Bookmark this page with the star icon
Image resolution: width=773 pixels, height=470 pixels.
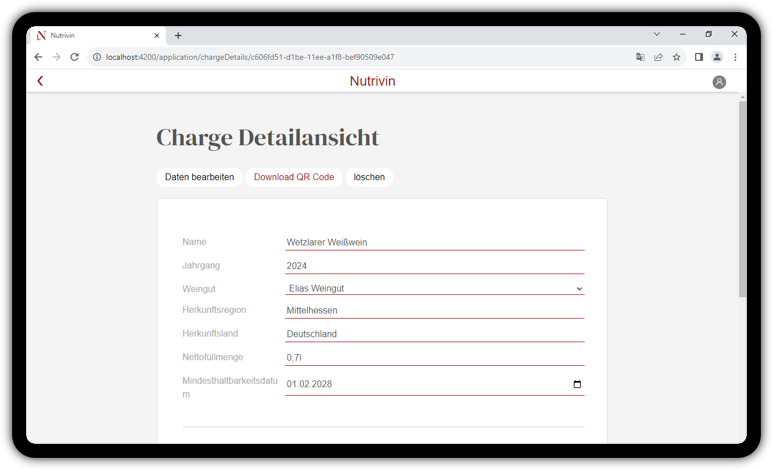[x=676, y=57]
